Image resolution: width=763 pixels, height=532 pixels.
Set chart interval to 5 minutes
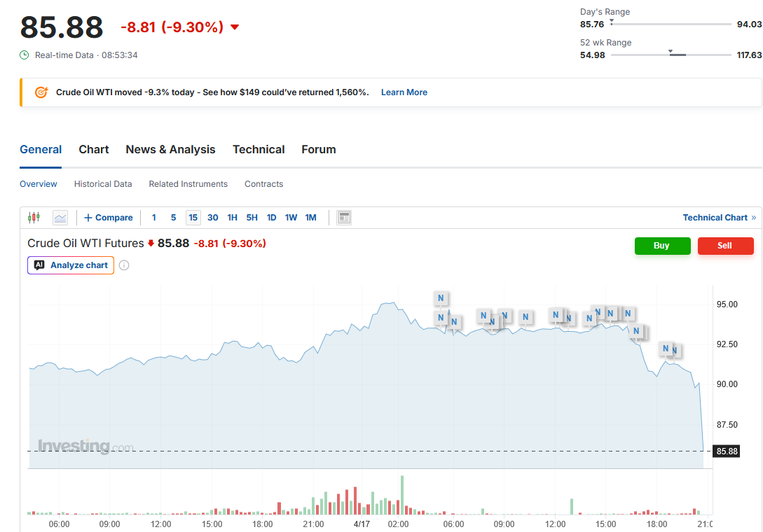173,218
